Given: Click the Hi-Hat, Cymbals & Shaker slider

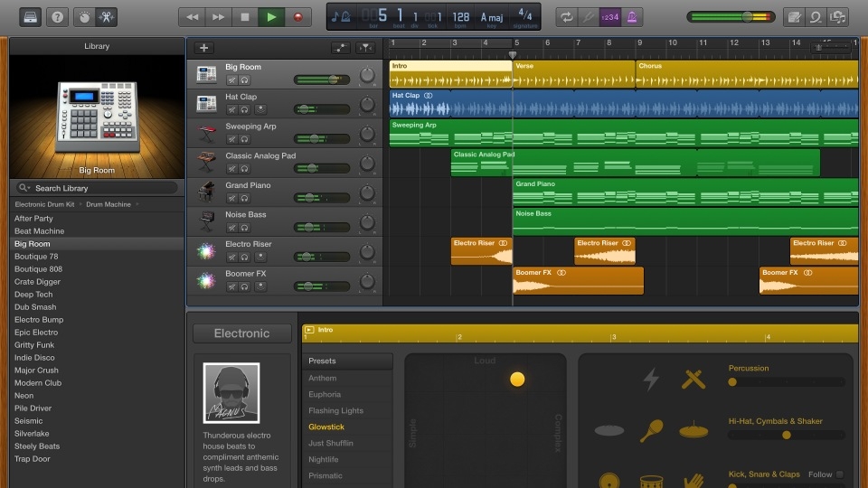Looking at the screenshot, I should click(787, 435).
